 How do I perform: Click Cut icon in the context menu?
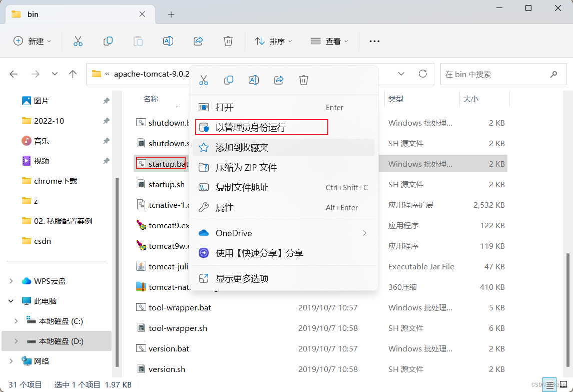click(204, 80)
